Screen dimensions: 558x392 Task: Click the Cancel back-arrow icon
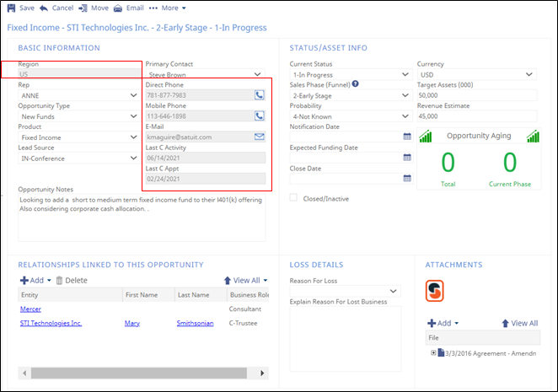[x=44, y=8]
